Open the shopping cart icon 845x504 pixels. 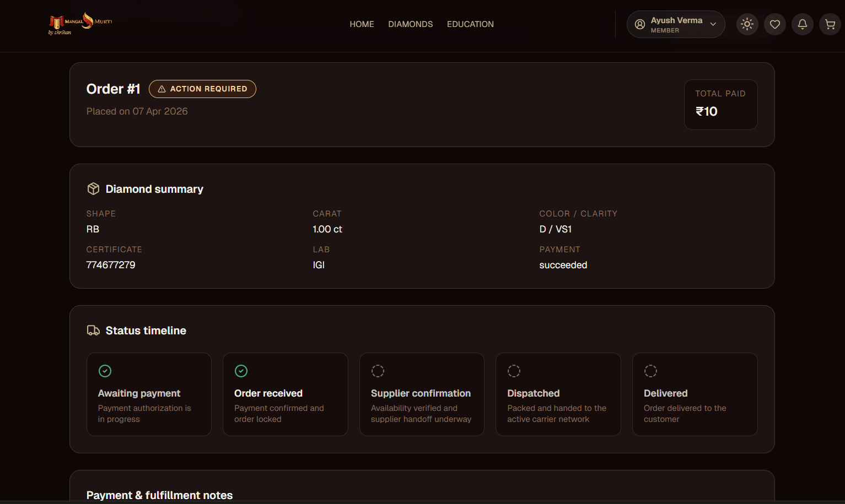pyautogui.click(x=830, y=24)
